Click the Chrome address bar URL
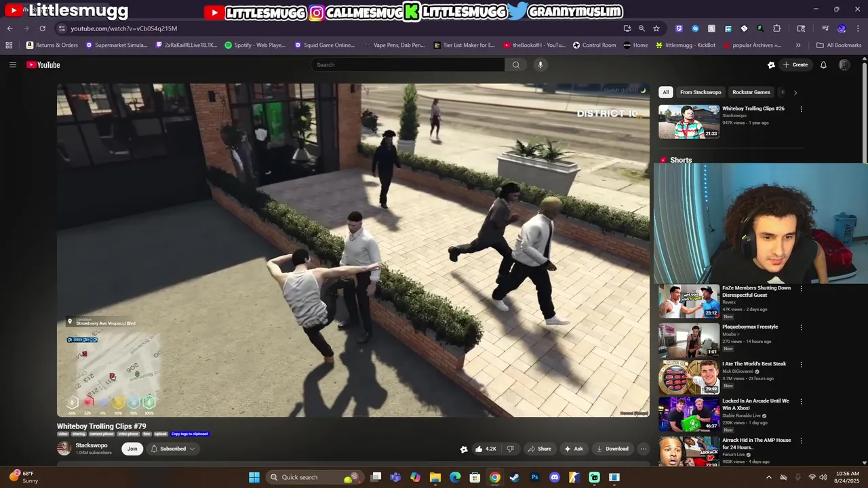 tap(123, 28)
